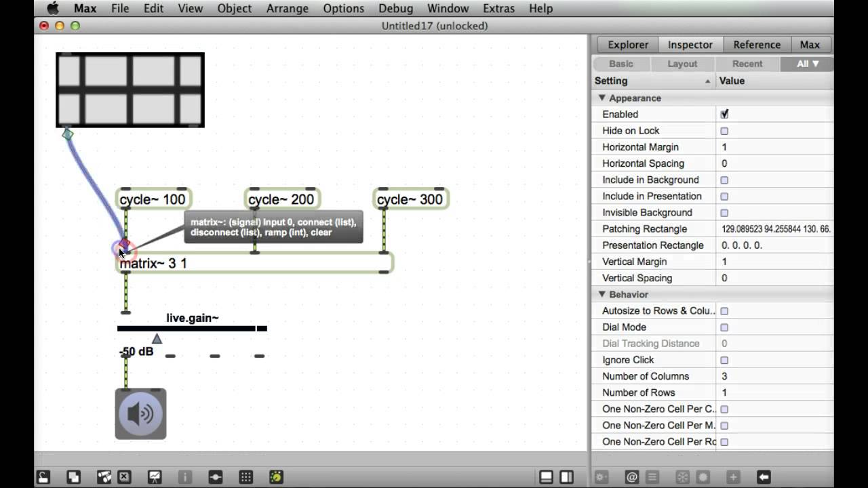Toggle Dial Mode checkbox

(724, 327)
